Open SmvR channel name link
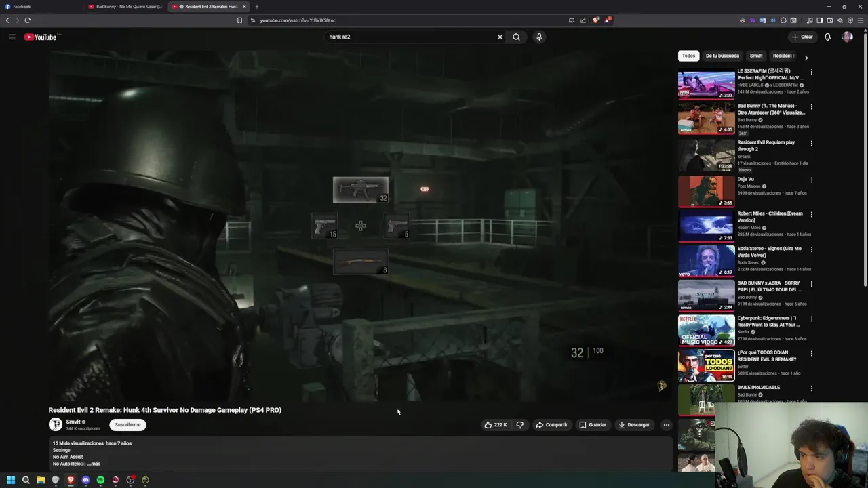 73,422
